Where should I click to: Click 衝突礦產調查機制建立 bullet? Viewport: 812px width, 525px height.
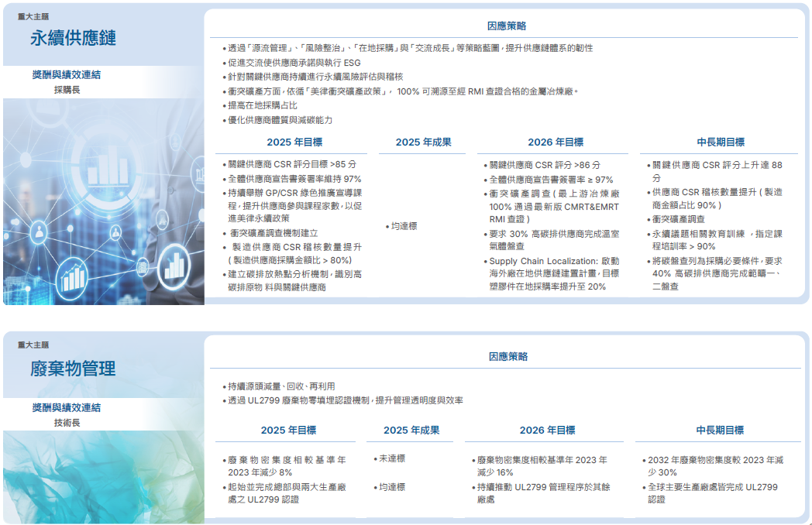pos(270,233)
